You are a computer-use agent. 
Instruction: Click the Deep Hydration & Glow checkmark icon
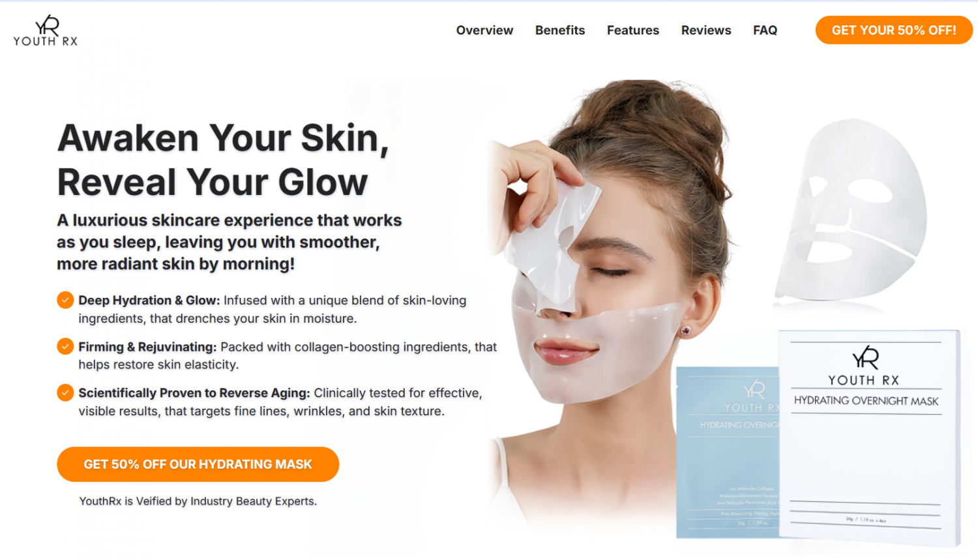click(x=65, y=300)
